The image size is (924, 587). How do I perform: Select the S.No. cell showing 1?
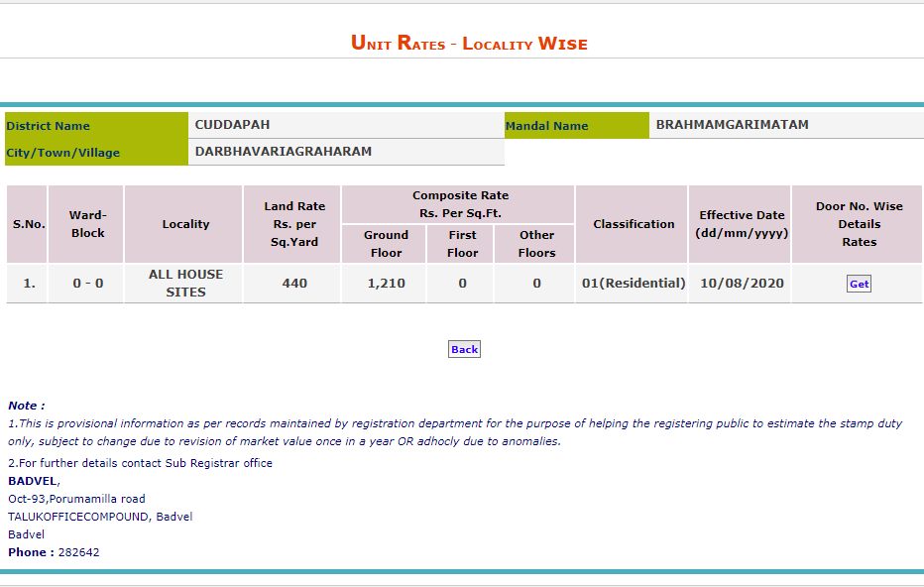27,282
